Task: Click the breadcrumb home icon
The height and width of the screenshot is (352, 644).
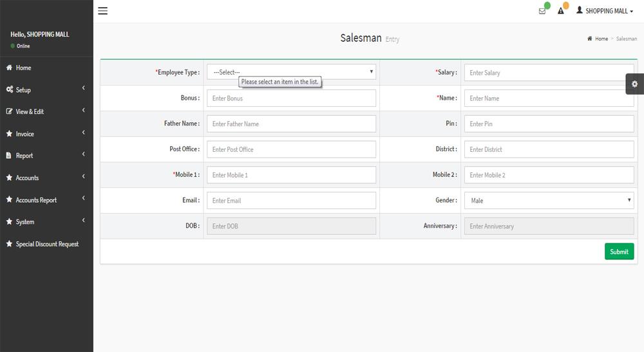Action: pyautogui.click(x=590, y=39)
